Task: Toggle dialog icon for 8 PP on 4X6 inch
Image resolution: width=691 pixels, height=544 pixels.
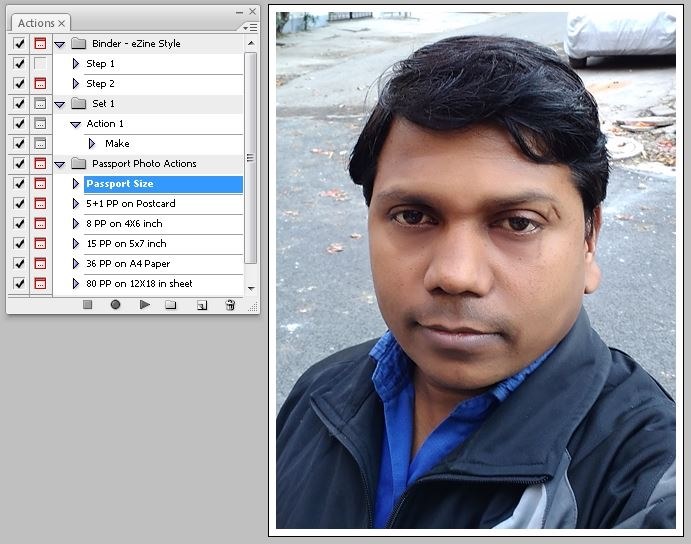Action: pyautogui.click(x=40, y=224)
